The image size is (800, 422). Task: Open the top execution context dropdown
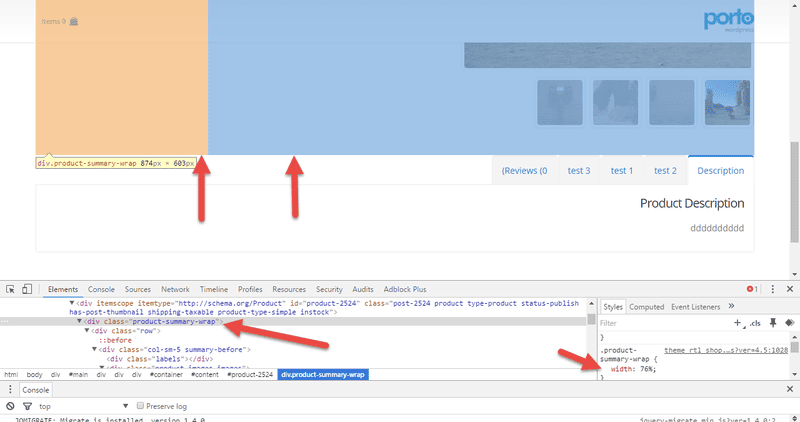pos(84,406)
